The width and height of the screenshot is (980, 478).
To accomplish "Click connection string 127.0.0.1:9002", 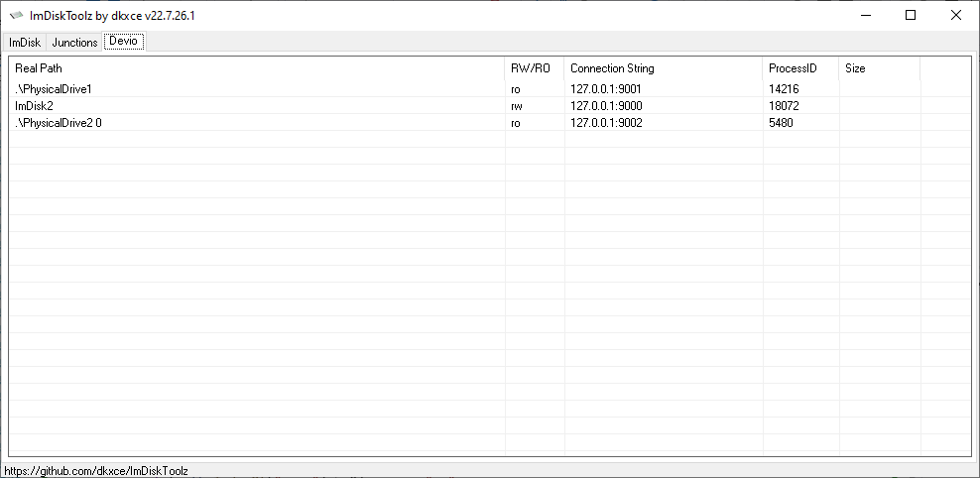I will click(x=606, y=123).
